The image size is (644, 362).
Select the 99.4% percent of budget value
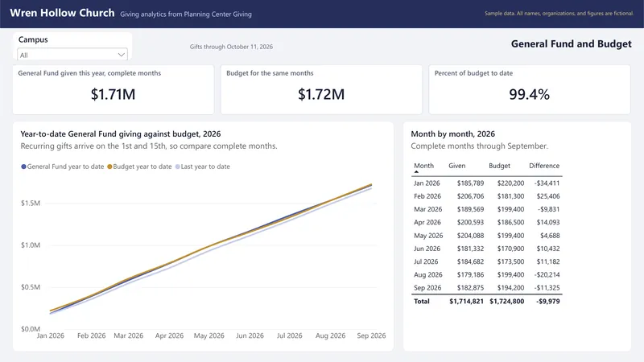(530, 94)
